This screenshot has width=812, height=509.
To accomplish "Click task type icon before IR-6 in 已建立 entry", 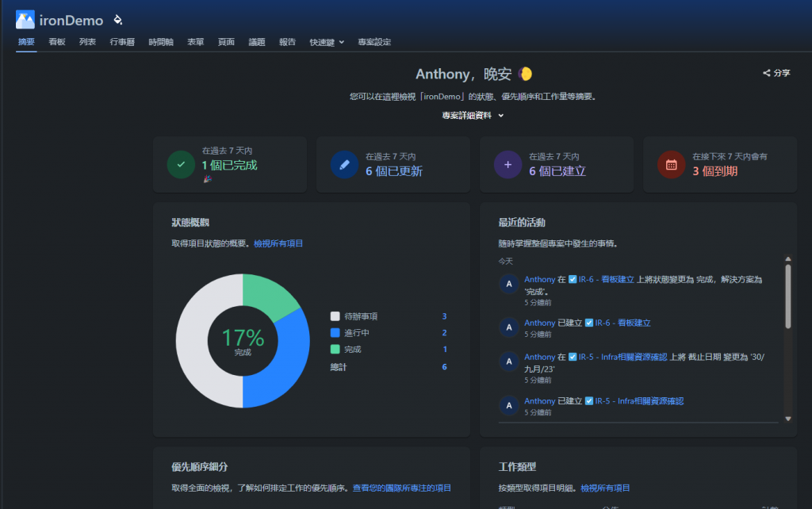I will [x=589, y=323].
